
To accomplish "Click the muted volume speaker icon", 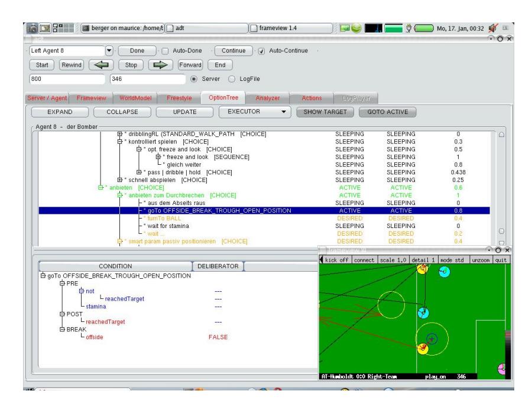I will (x=492, y=28).
